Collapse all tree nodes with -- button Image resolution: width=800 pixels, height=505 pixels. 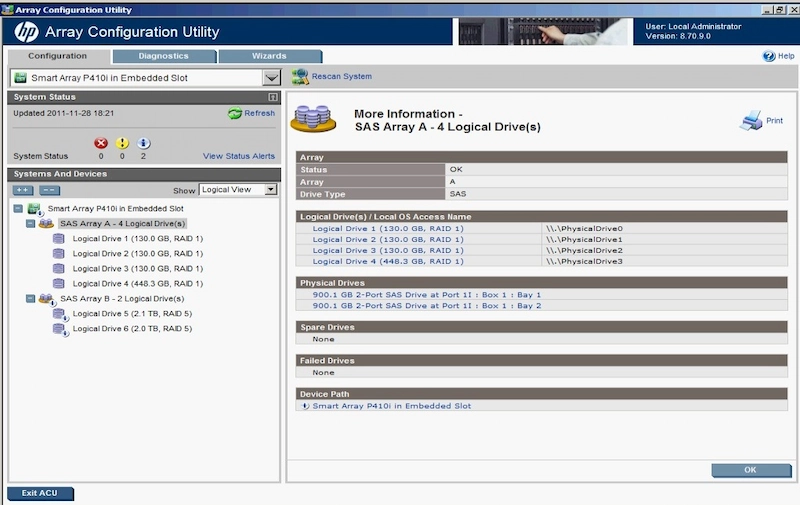pos(49,190)
